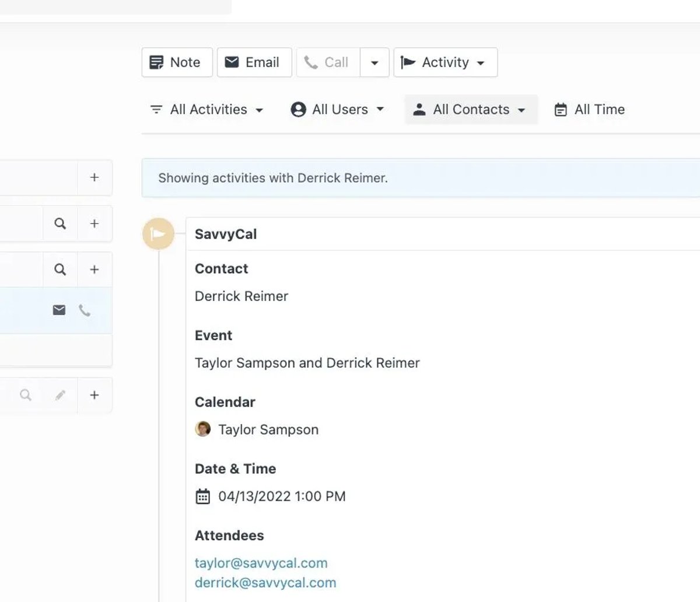Click the plus in the topmost sidebar row
The image size is (700, 602).
[x=94, y=177]
